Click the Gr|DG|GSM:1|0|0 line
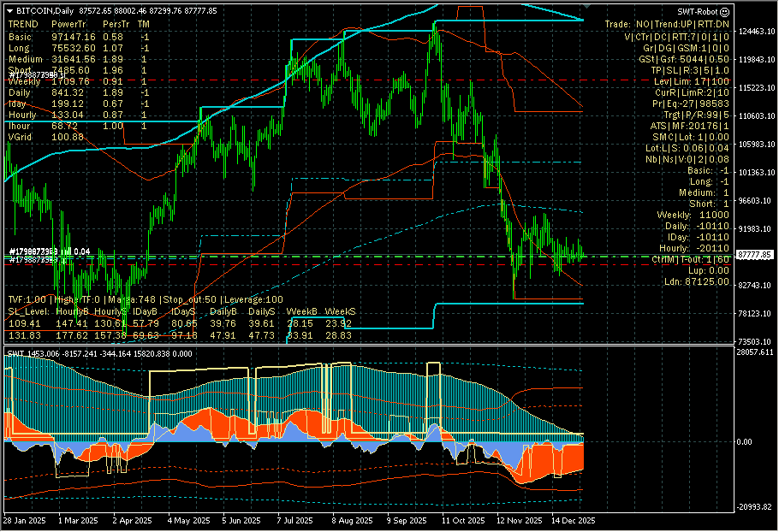 (x=686, y=48)
